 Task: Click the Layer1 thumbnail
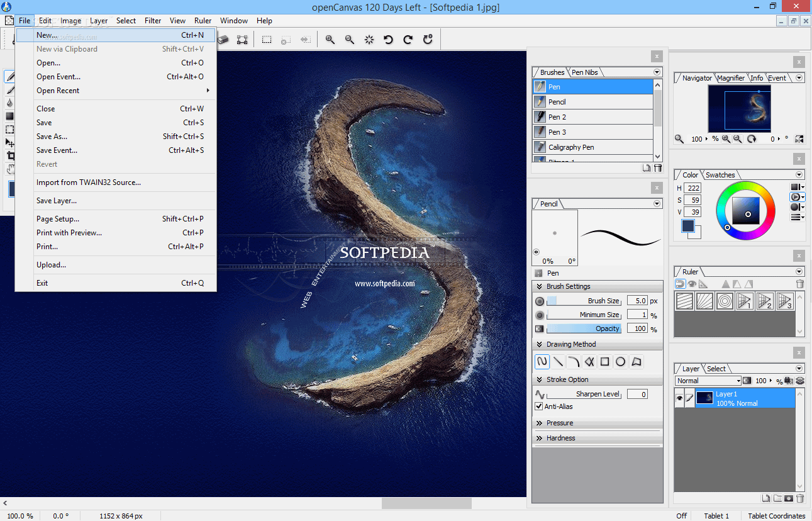[704, 398]
